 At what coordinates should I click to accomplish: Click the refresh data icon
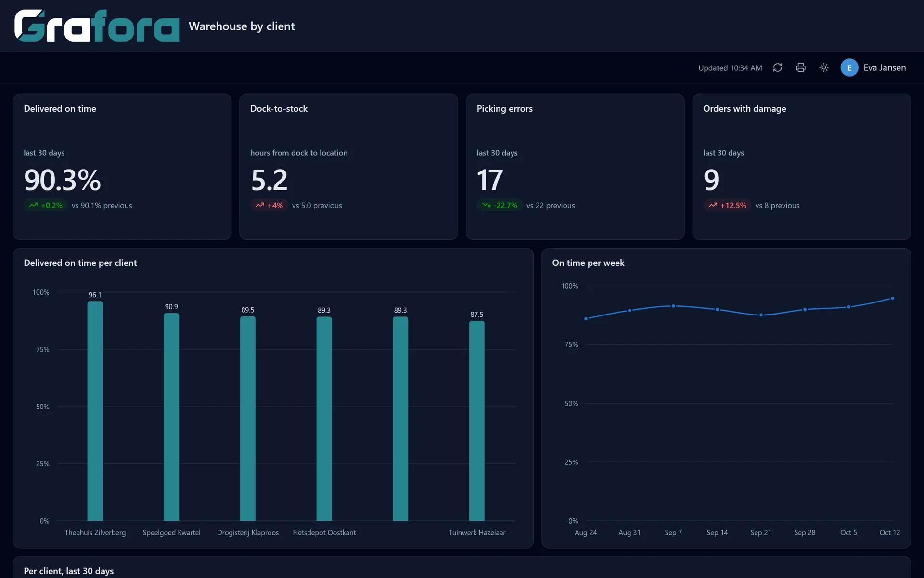coord(778,67)
